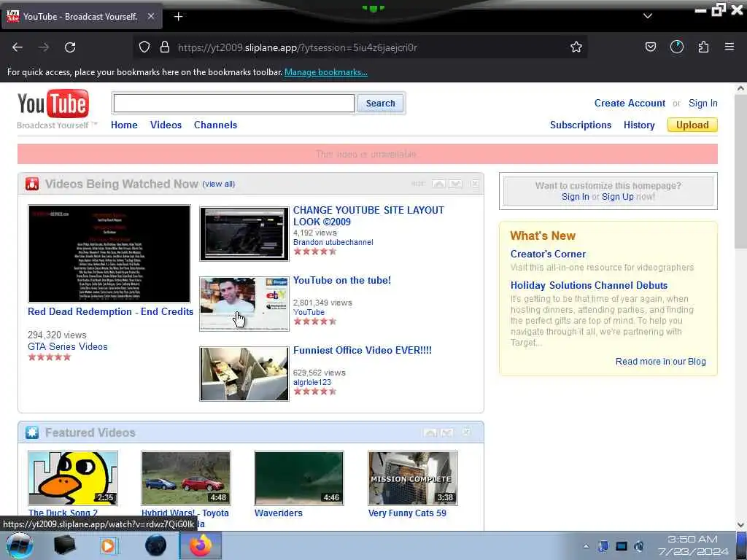Open the media player taskbar icon
This screenshot has width=747, height=560.
coord(108,545)
